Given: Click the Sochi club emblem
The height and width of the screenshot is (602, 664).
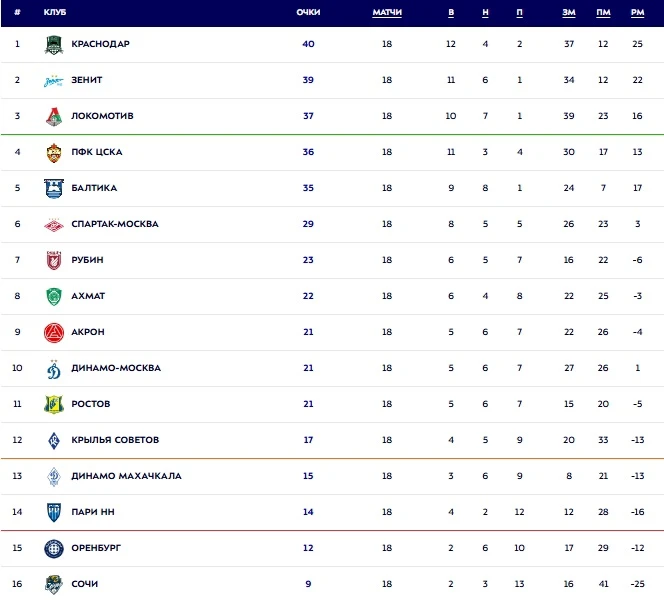Looking at the screenshot, I should [x=53, y=584].
